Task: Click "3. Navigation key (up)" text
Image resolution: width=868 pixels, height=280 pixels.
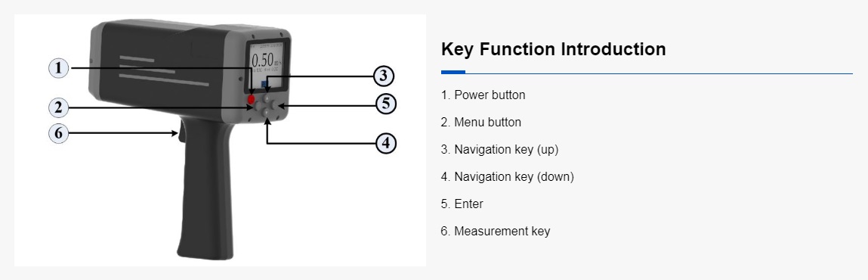Action: click(x=499, y=149)
